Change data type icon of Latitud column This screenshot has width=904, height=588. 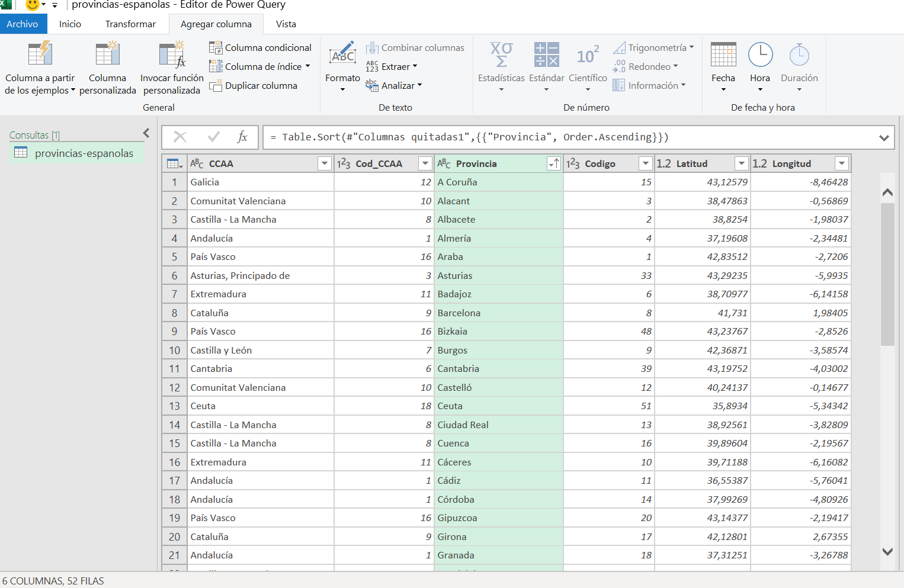[664, 163]
